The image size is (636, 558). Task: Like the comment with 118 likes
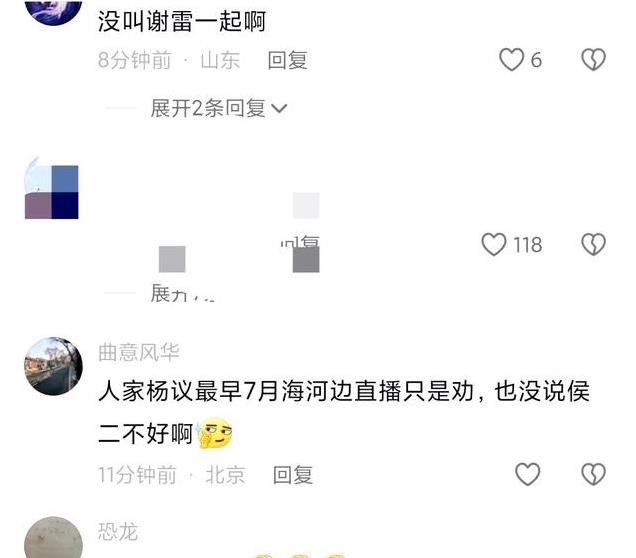point(494,244)
